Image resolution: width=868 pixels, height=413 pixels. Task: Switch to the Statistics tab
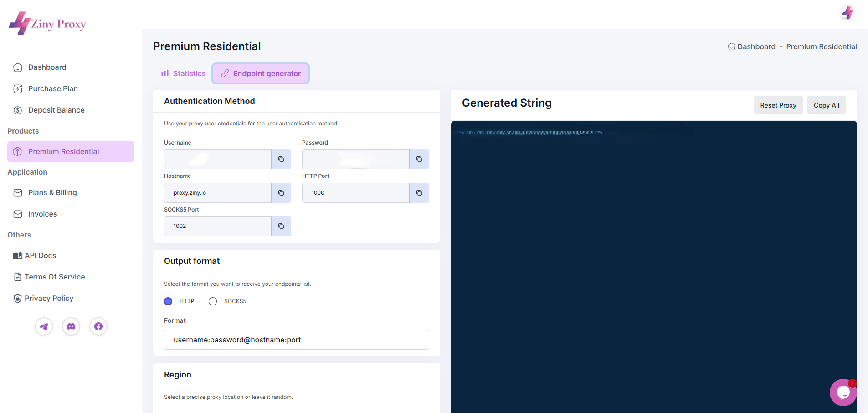184,73
